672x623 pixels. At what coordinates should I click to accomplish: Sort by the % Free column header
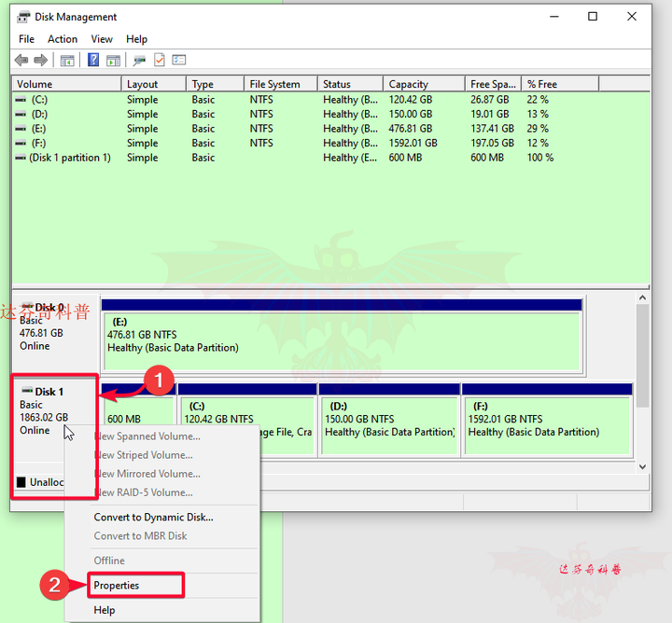coord(560,84)
